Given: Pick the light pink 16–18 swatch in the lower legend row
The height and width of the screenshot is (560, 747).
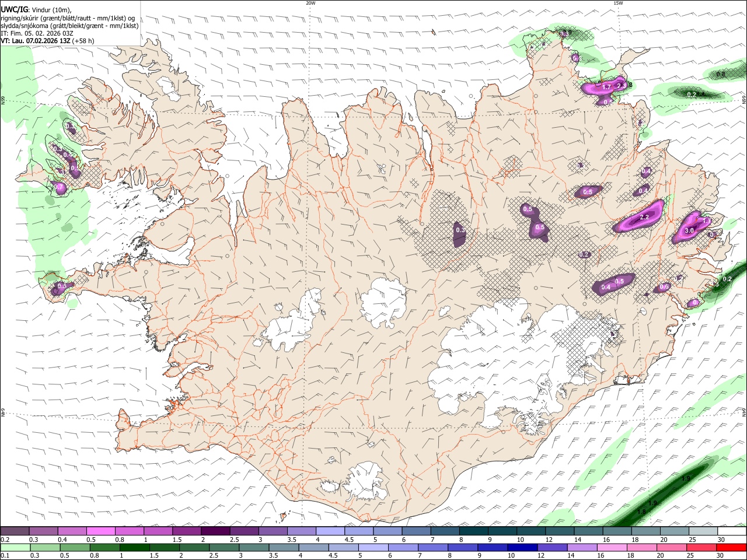Looking at the screenshot, I should point(612,547).
